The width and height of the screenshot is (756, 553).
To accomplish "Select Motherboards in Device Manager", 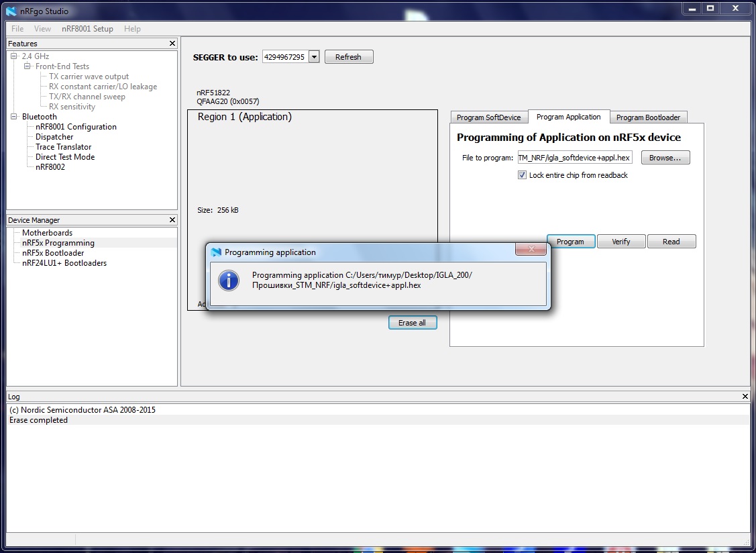I will 47,233.
